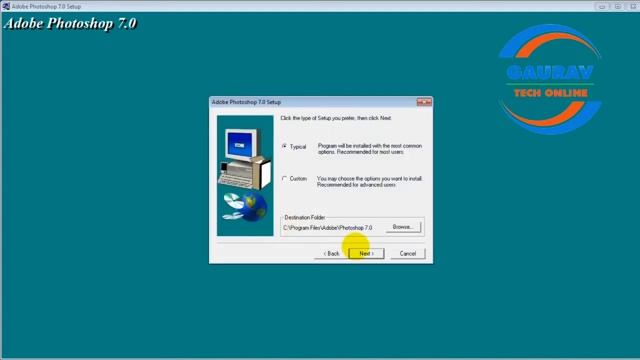Click the computer setup illustration
This screenshot has height=360, width=640.
245,176
